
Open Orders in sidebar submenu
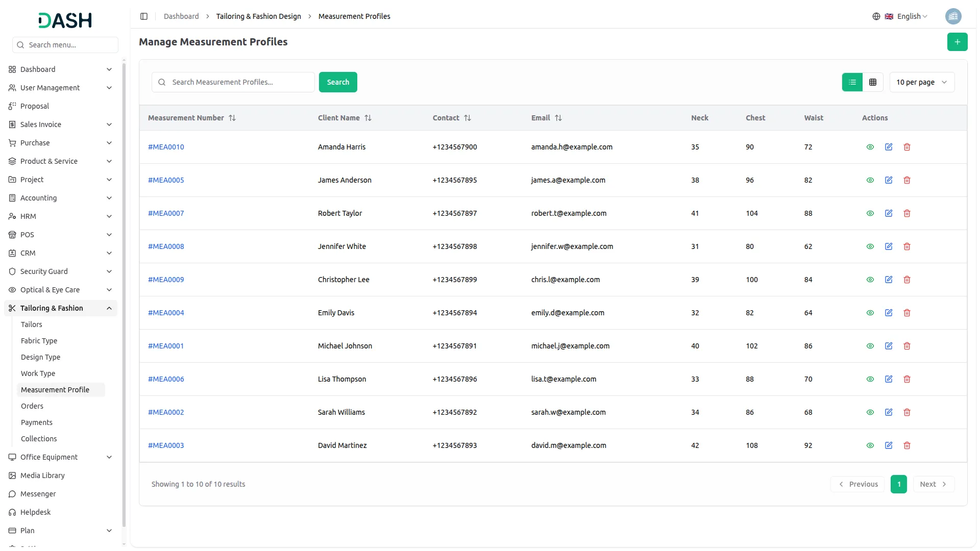[x=32, y=406]
